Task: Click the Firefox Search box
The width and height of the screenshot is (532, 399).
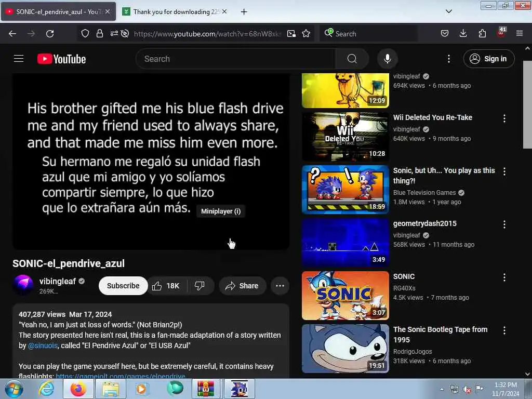Action: pyautogui.click(x=368, y=34)
